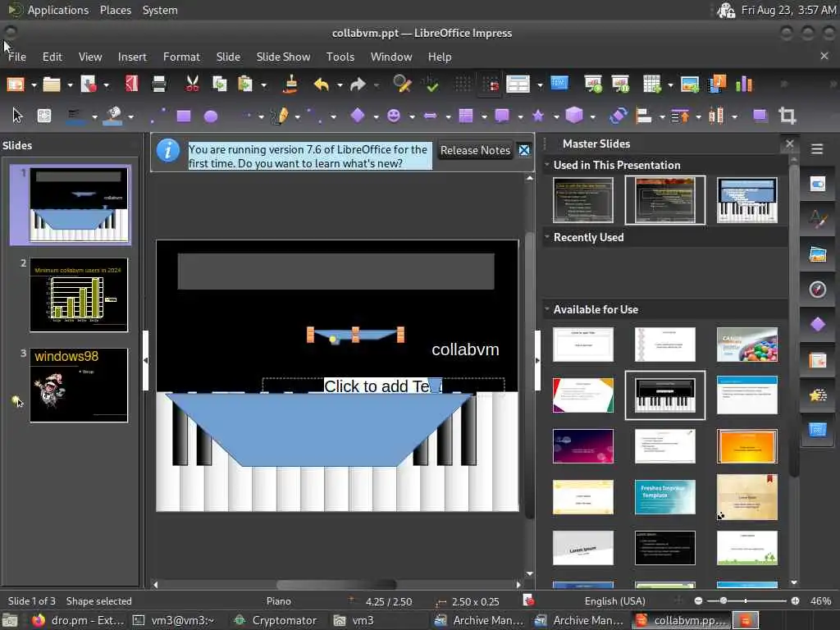
Task: Collapse the Recently Used section
Action: click(x=547, y=236)
